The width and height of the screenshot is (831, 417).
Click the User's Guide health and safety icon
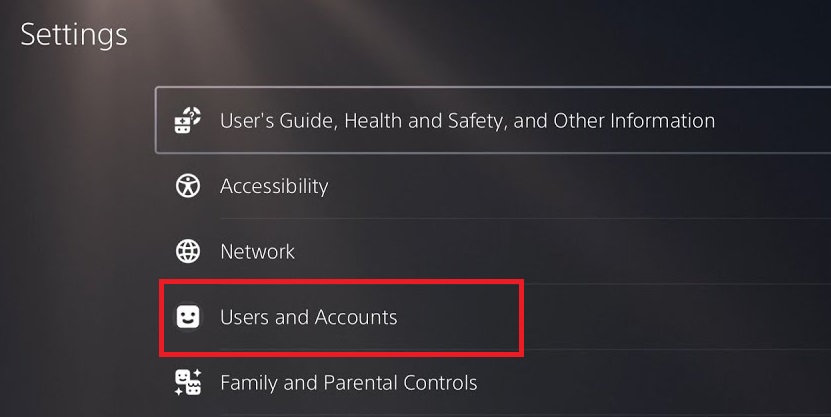(188, 121)
